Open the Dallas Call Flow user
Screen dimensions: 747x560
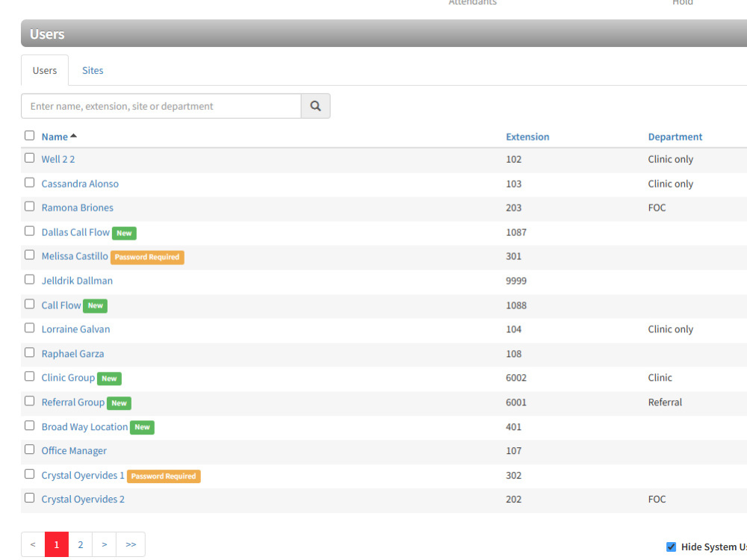(x=75, y=232)
